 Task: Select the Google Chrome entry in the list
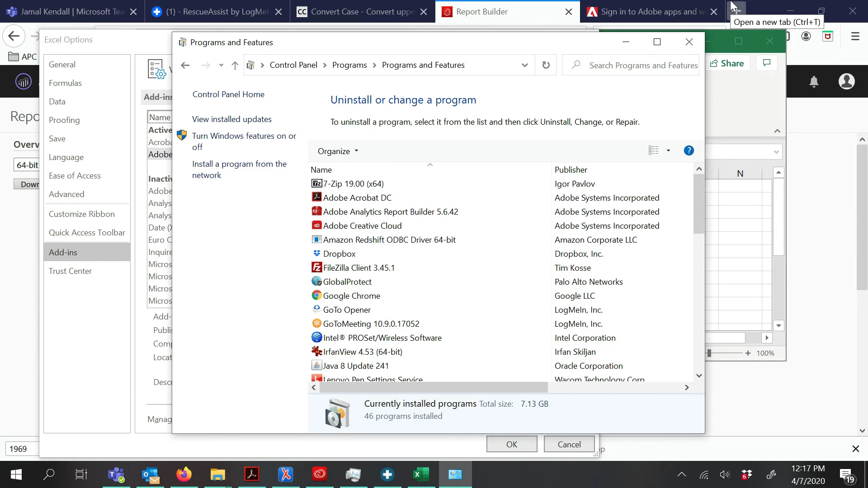coord(351,296)
